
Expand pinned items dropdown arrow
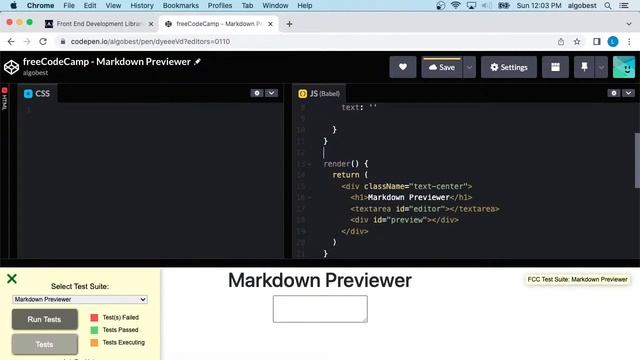click(x=601, y=67)
